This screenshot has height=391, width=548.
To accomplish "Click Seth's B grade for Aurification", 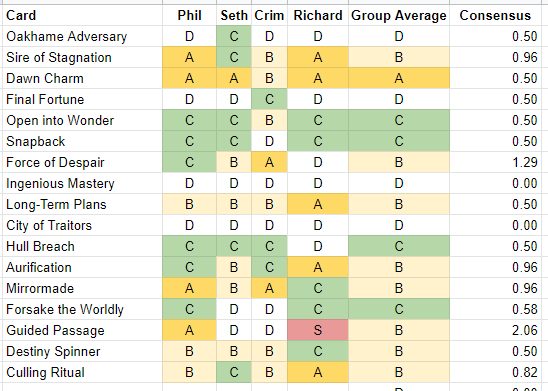I will pos(234,267).
